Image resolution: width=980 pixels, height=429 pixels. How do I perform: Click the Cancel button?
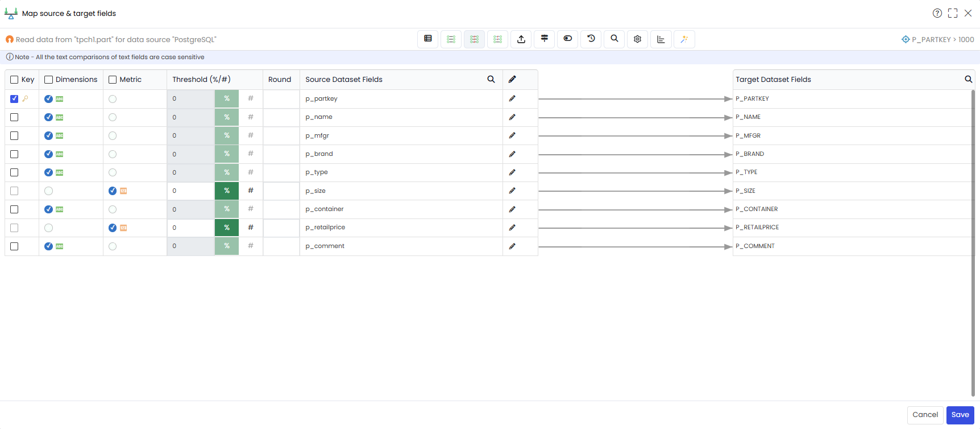925,415
